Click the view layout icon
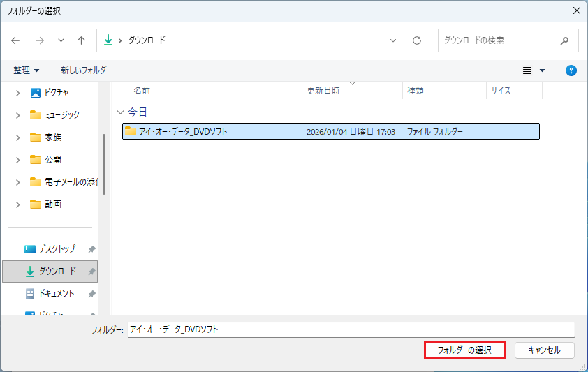This screenshot has height=372, width=588. click(x=527, y=70)
